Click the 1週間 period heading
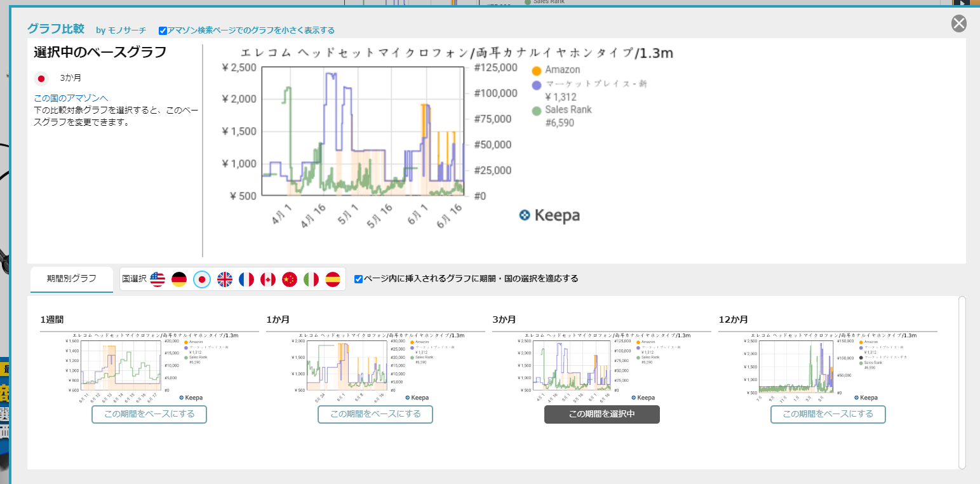Viewport: 980px width, 484px height. 52,319
